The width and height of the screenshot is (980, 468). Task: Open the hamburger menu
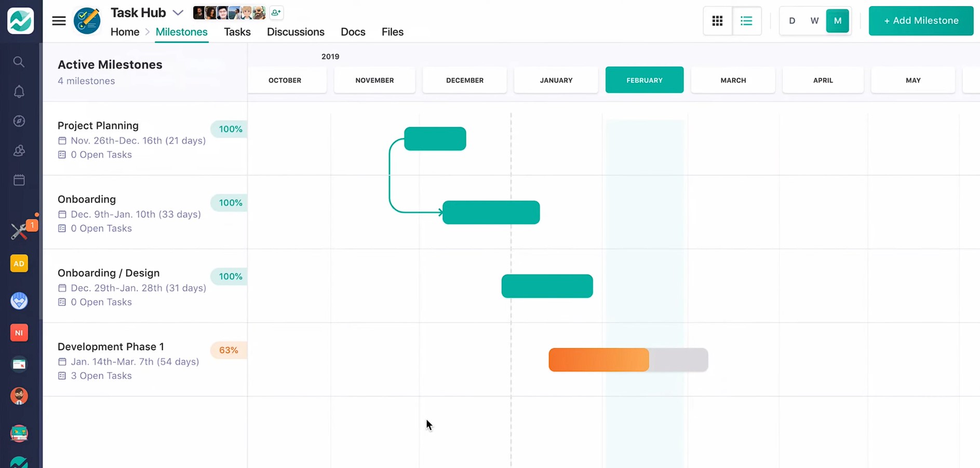click(x=59, y=21)
